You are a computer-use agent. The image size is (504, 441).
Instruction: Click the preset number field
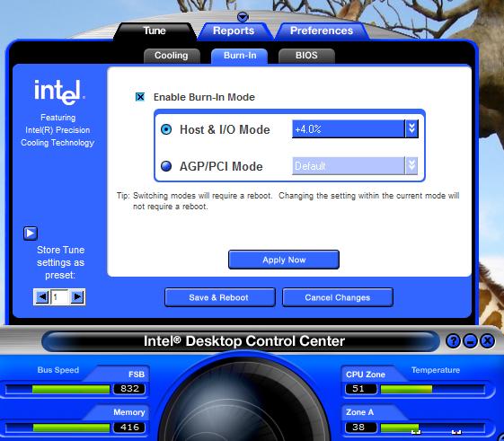coord(59,297)
